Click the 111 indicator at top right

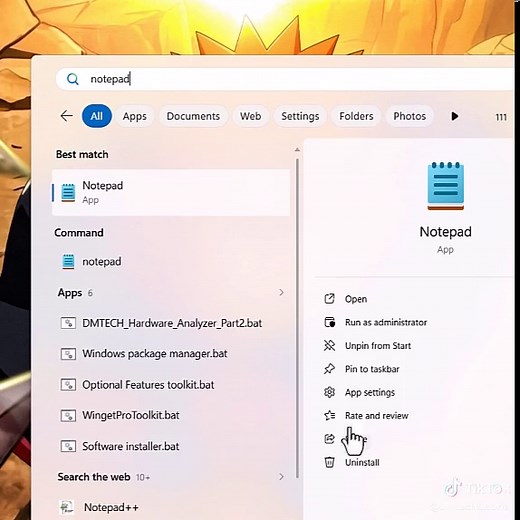click(x=501, y=117)
